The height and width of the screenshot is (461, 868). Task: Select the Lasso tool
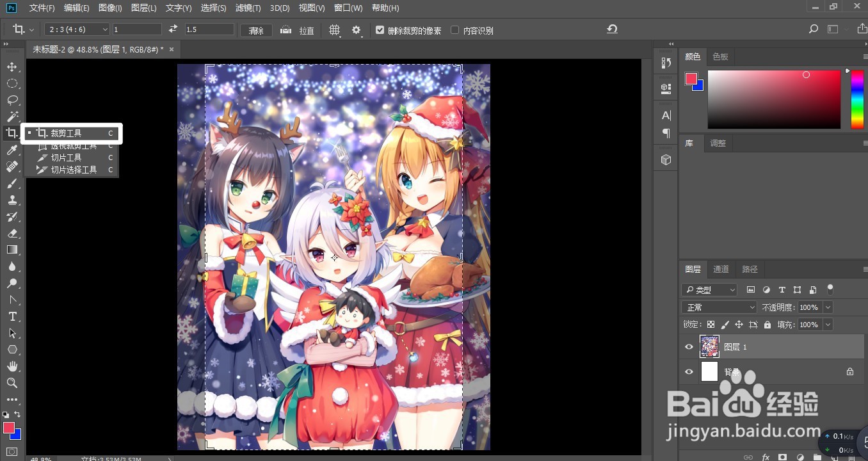[x=12, y=100]
